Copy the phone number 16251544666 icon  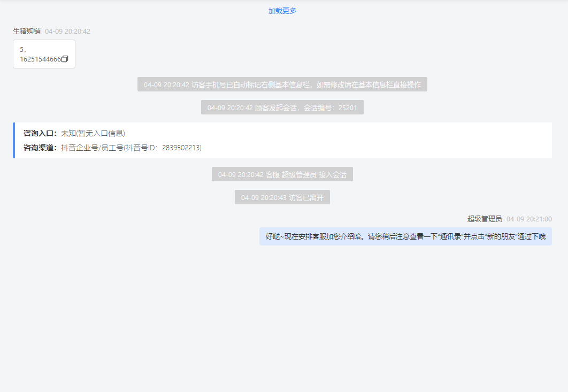tap(65, 59)
